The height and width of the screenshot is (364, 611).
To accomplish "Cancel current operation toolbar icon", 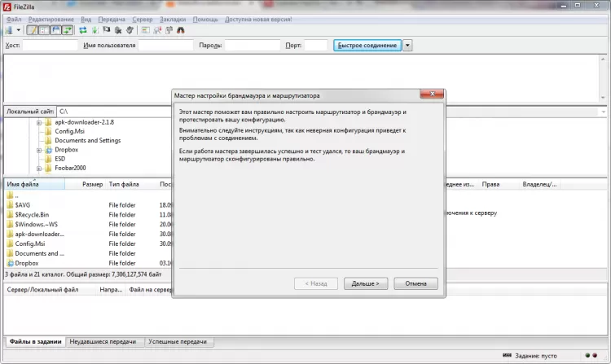I will coord(107,30).
